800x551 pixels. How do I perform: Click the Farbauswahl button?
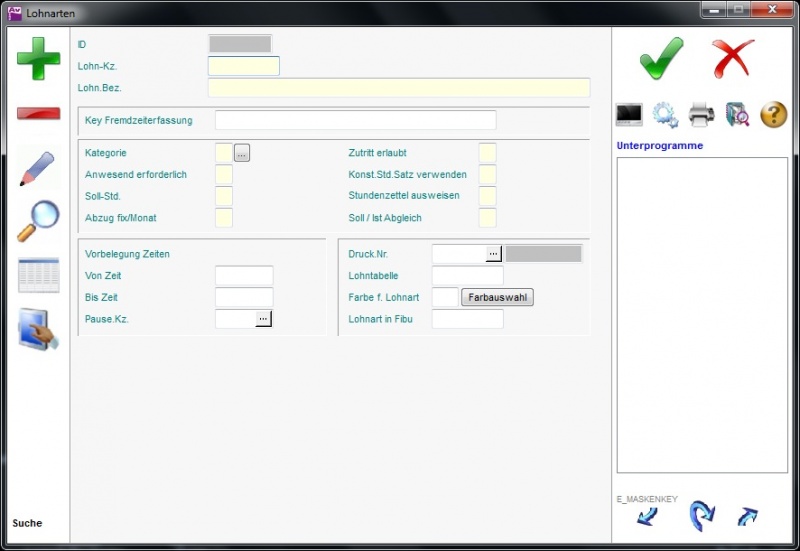(497, 297)
